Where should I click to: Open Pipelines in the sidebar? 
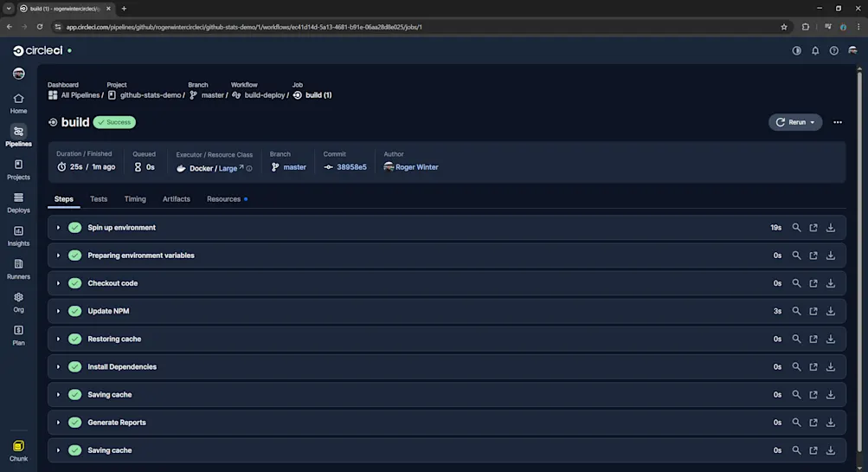pyautogui.click(x=18, y=136)
